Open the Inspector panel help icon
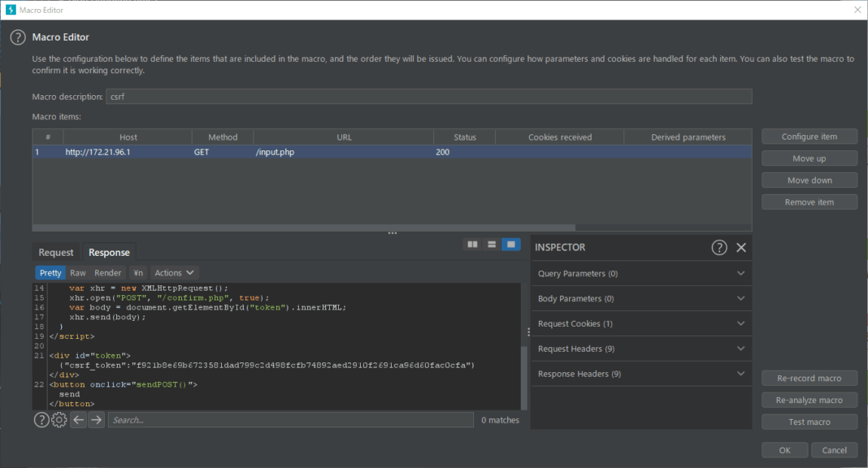Image resolution: width=868 pixels, height=468 pixels. 720,247
